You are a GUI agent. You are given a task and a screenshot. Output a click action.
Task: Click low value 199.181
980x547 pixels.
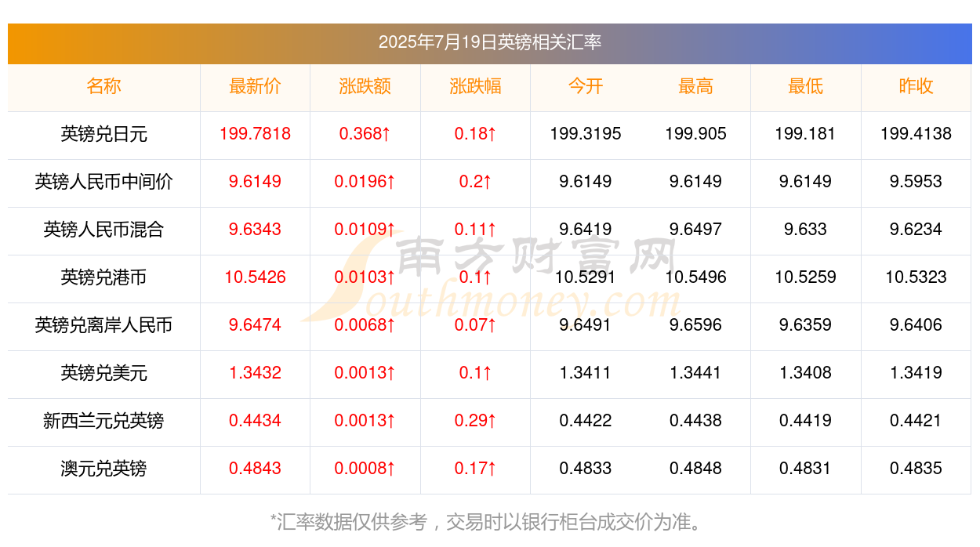805,134
